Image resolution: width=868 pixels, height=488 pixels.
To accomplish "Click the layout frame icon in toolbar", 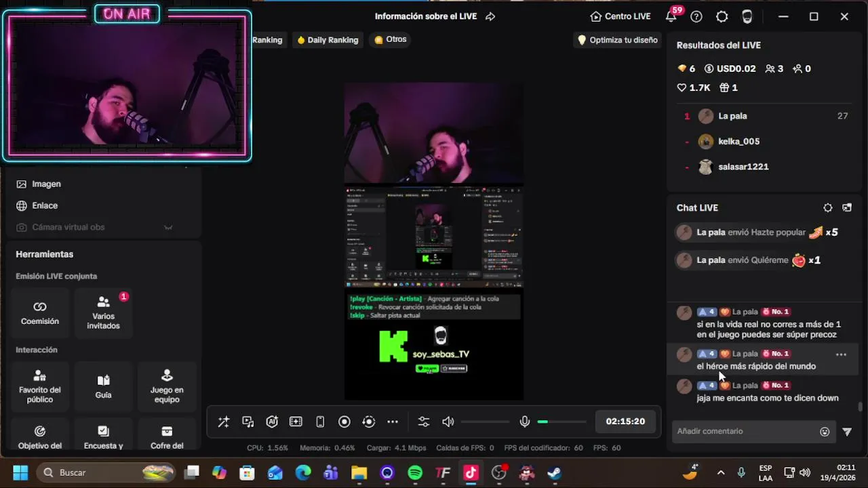I will pyautogui.click(x=296, y=422).
